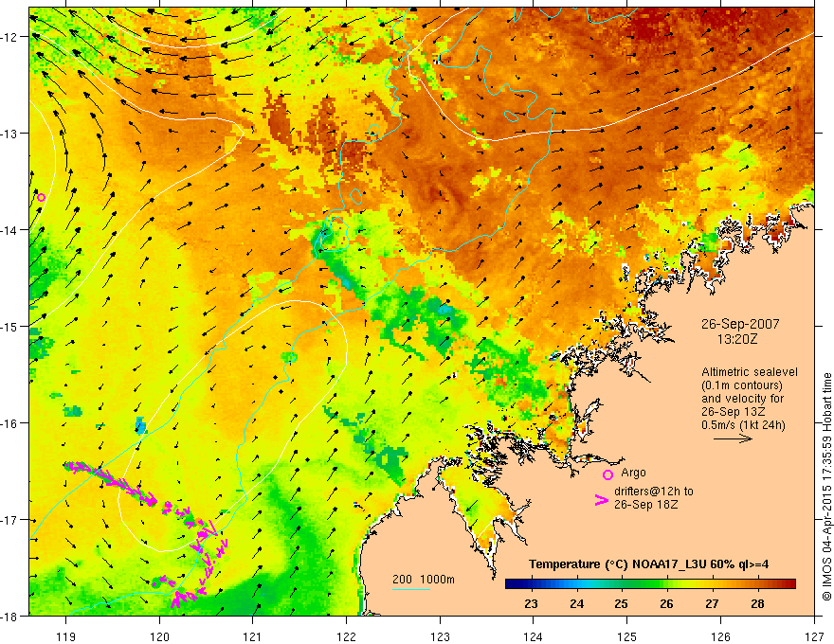Click the 'Altimetric sealevel' legend text

(750, 372)
